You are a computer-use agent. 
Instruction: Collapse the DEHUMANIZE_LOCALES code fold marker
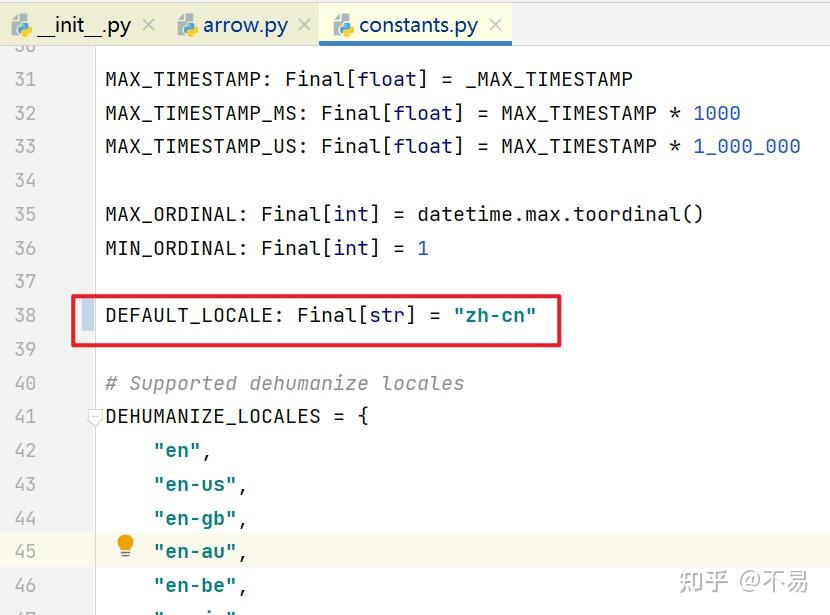pyautogui.click(x=95, y=417)
